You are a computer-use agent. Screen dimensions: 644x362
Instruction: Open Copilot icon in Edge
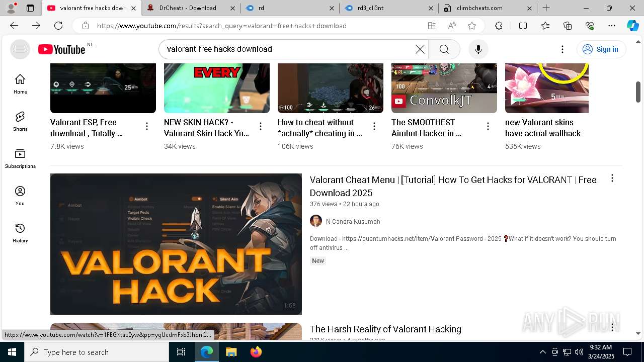[x=632, y=26]
